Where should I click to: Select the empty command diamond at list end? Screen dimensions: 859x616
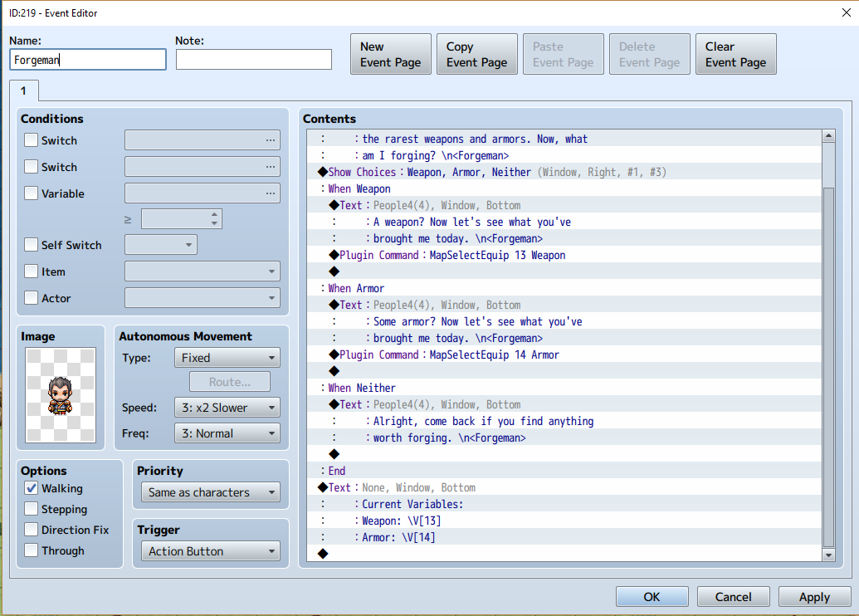pos(323,554)
